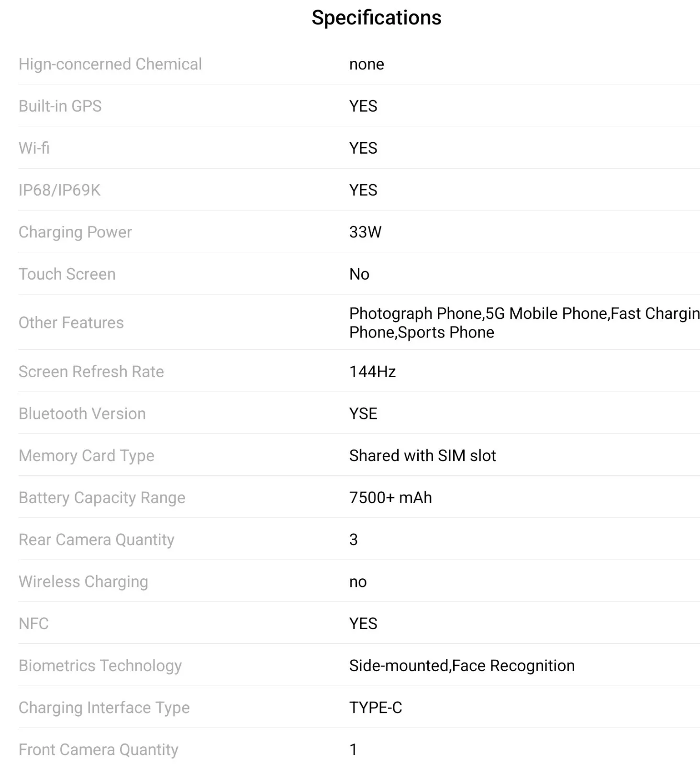Select the Side-mounted,Face Recognition value
Screen dimensions: 700x766
(x=462, y=665)
